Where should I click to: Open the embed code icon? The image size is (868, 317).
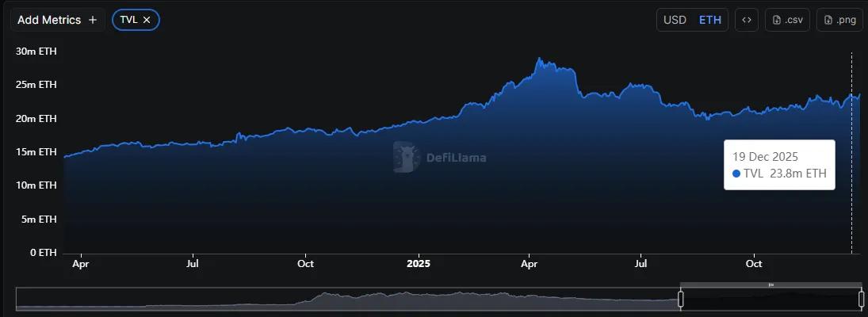coord(746,20)
